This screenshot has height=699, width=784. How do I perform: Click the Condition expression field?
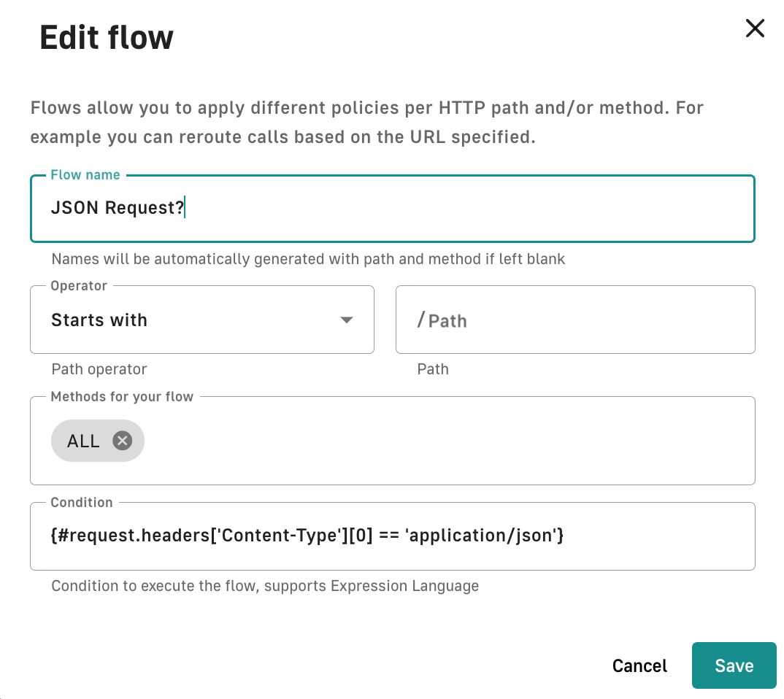[x=392, y=536]
